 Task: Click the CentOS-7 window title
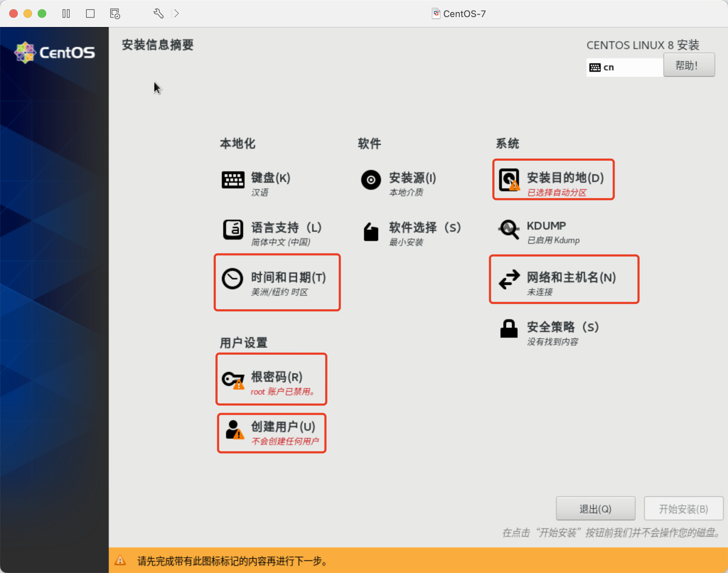(464, 14)
